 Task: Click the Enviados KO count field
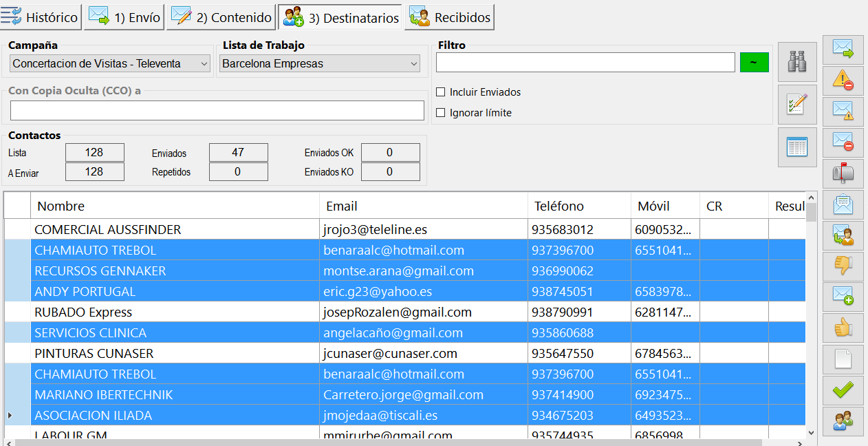(x=390, y=172)
